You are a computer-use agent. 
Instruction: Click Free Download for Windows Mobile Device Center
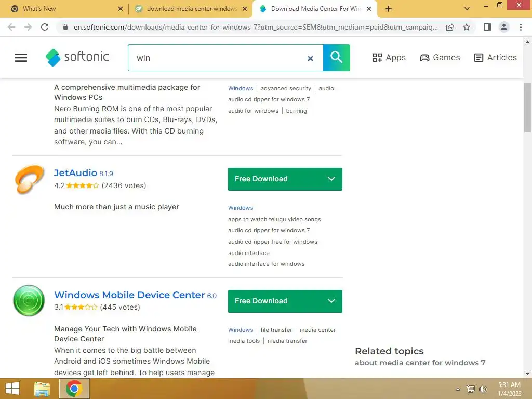click(285, 301)
